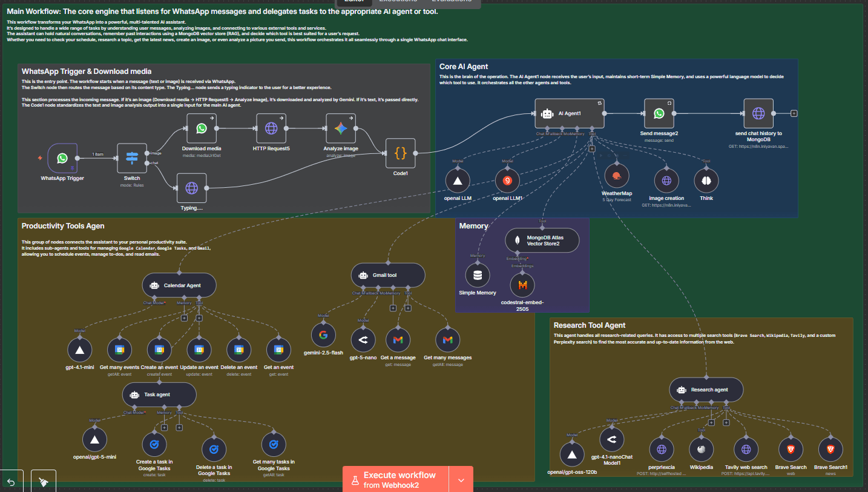This screenshot has height=492, width=868.
Task: Click plus output after send chat history node
Action: 794,113
